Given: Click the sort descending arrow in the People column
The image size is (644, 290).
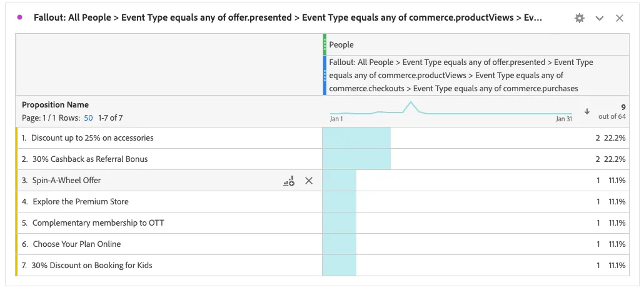Looking at the screenshot, I should coord(587,111).
